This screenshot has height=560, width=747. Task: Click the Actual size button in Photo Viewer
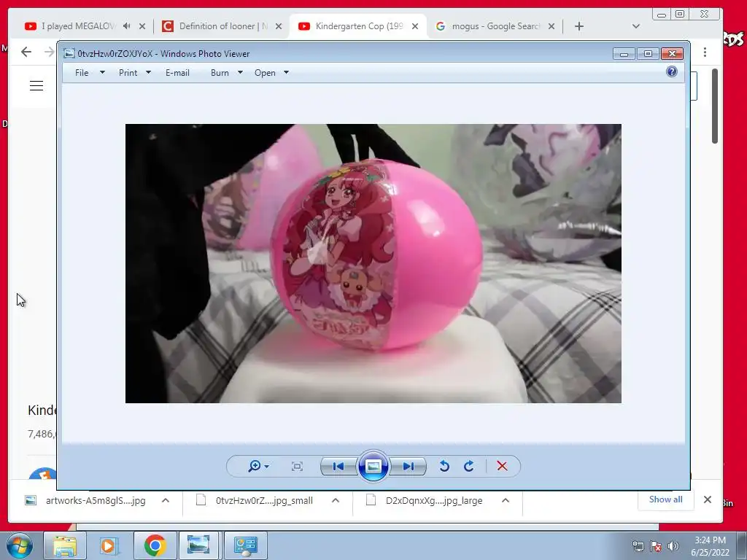click(x=297, y=466)
